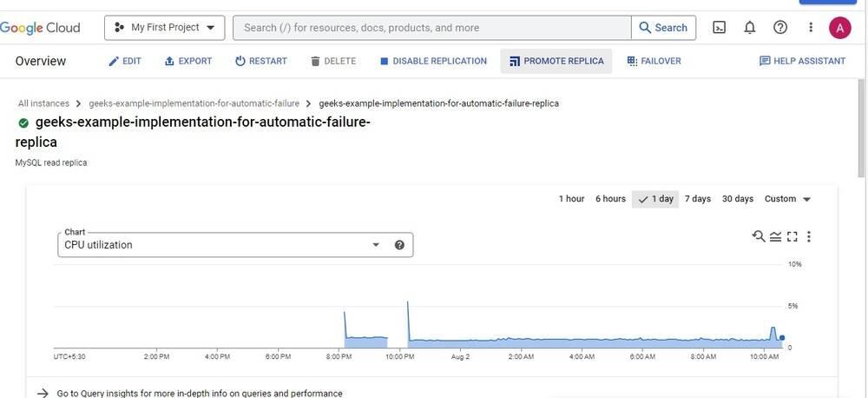Open the My First Project selector
Viewport: 868px width, 398px height.
pyautogui.click(x=165, y=28)
